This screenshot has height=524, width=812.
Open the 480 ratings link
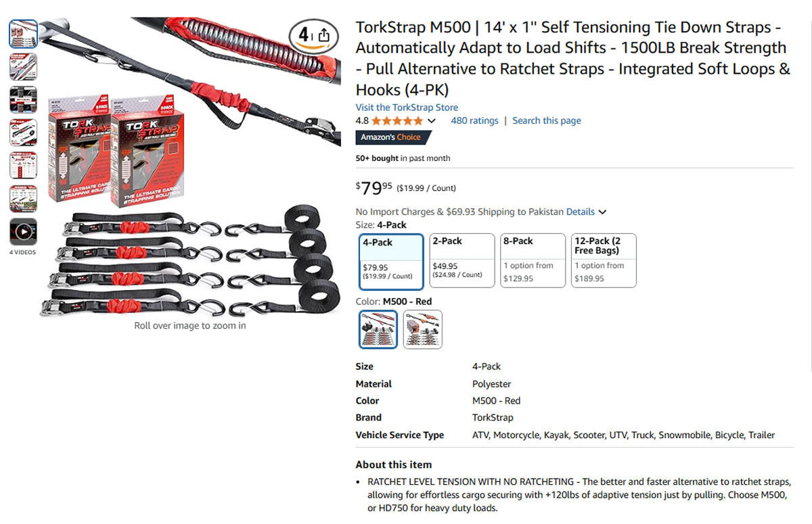[474, 121]
